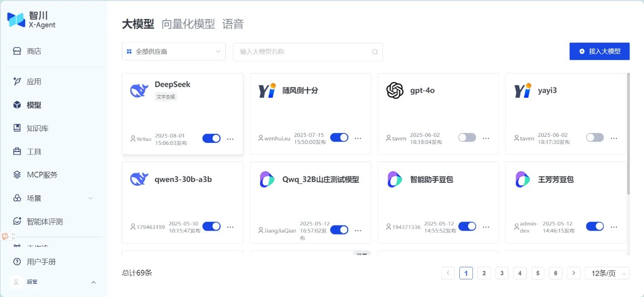The image size is (644, 297).
Task: Open more options for 王芳芳豆包 card
Action: click(614, 227)
